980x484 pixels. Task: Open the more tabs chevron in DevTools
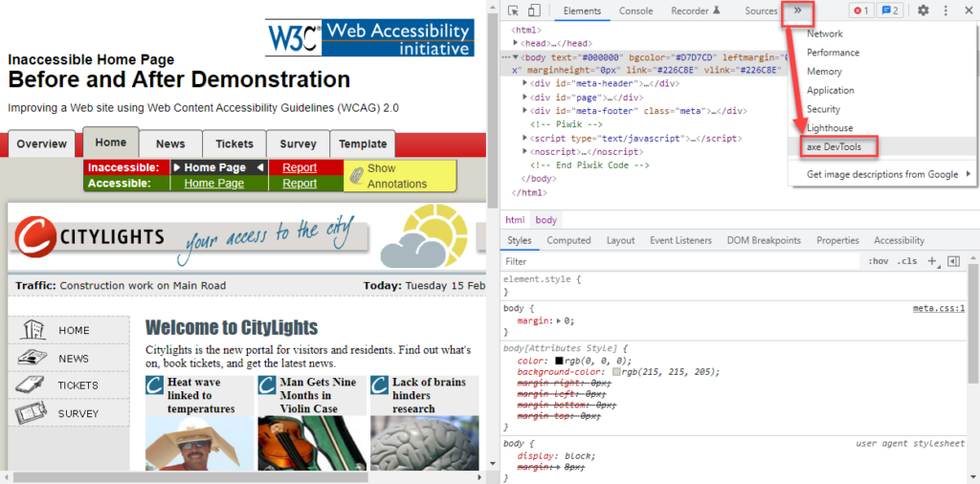click(797, 11)
